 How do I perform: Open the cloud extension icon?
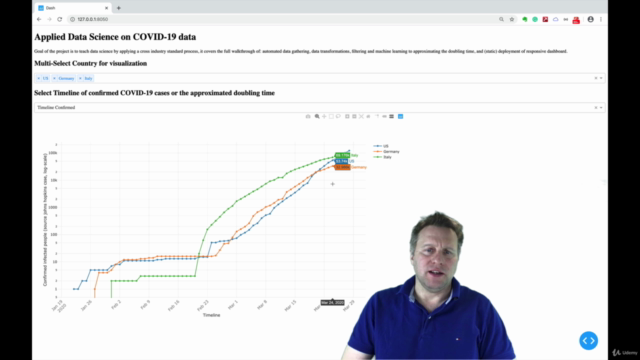pyautogui.click(x=556, y=19)
